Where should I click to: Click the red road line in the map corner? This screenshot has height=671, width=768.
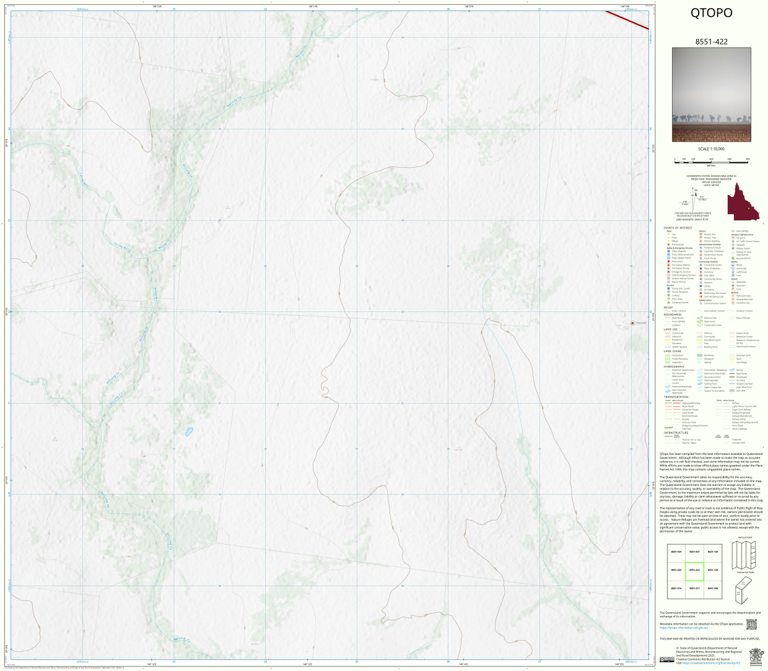pos(627,20)
